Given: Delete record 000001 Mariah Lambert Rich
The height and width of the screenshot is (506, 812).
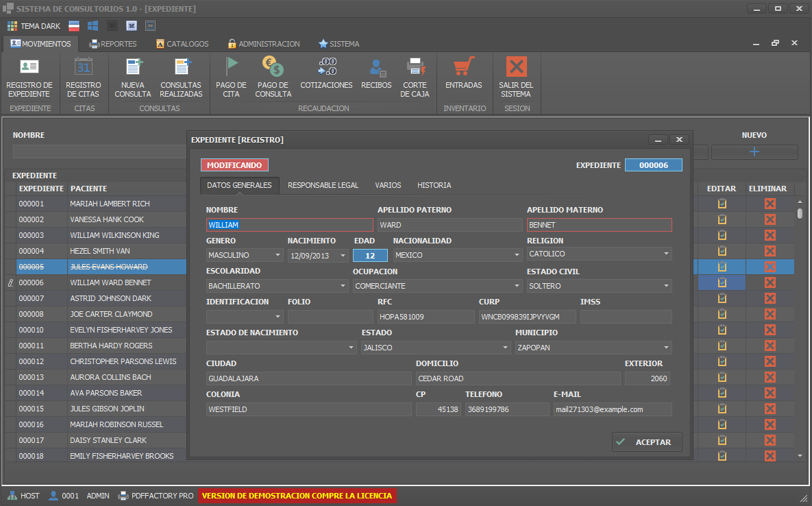Looking at the screenshot, I should tap(770, 204).
